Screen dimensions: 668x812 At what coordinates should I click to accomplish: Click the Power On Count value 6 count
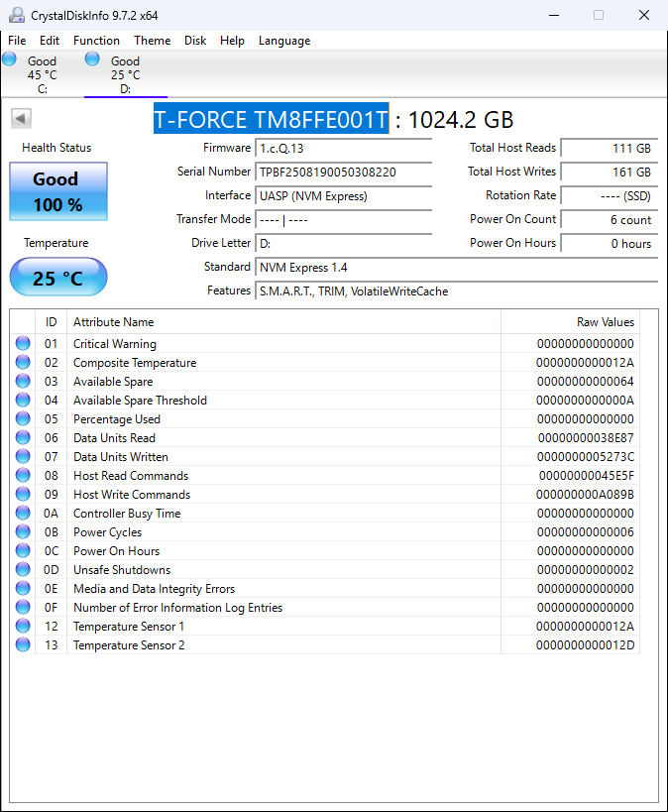click(610, 220)
